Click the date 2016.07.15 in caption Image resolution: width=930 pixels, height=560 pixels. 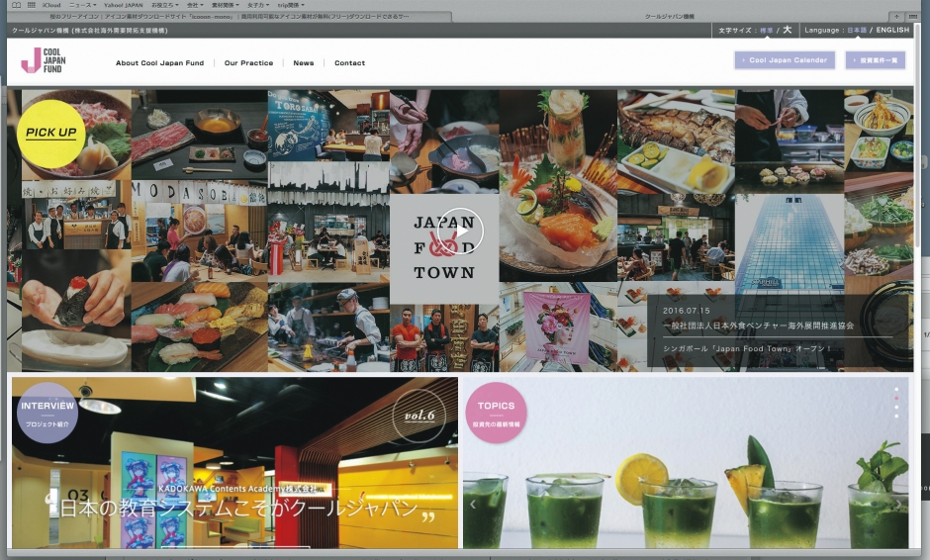coord(687,311)
